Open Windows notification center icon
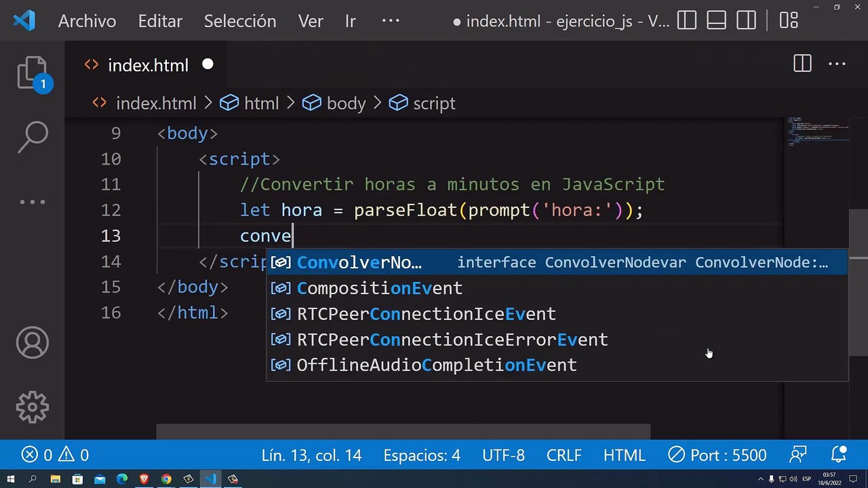The image size is (868, 488). point(853,479)
